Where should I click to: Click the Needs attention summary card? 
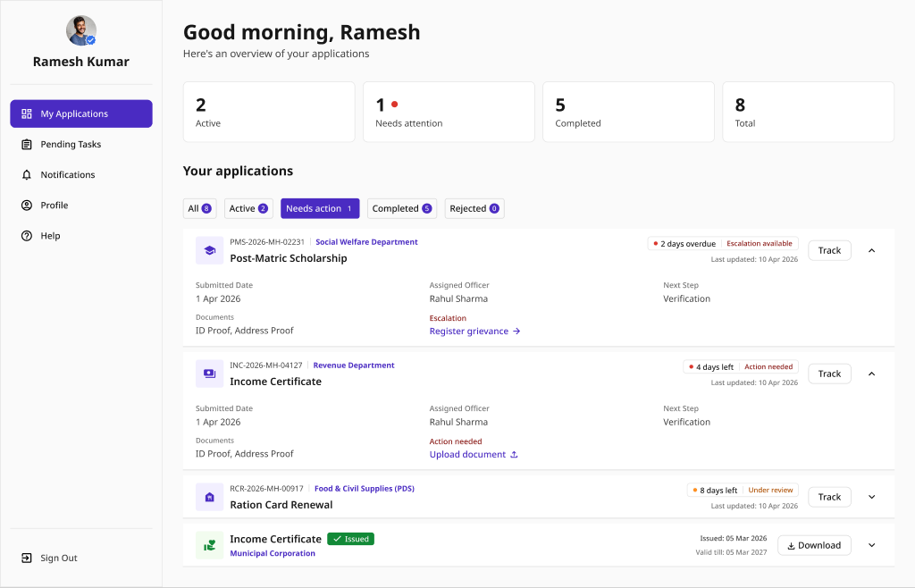point(449,112)
